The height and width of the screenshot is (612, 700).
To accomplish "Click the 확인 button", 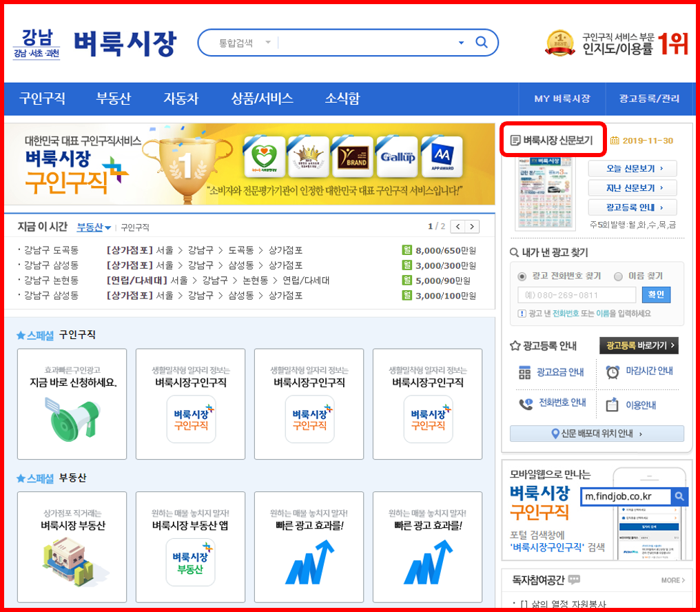I will tap(656, 295).
